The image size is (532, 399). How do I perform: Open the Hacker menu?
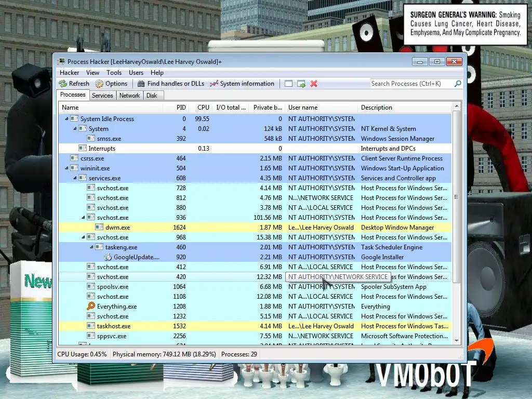pos(69,73)
